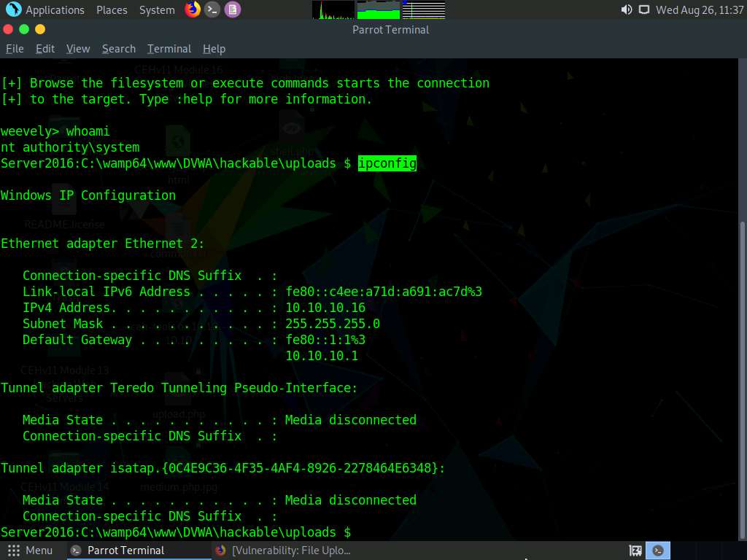Open the terminal launcher in the top panel
The image size is (747, 560).
tap(212, 9)
